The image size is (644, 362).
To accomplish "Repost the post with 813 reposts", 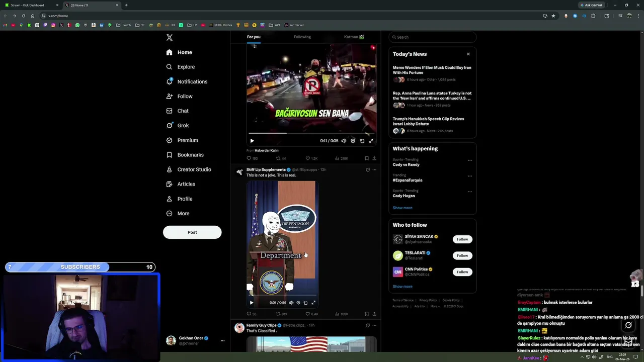I will (x=282, y=314).
